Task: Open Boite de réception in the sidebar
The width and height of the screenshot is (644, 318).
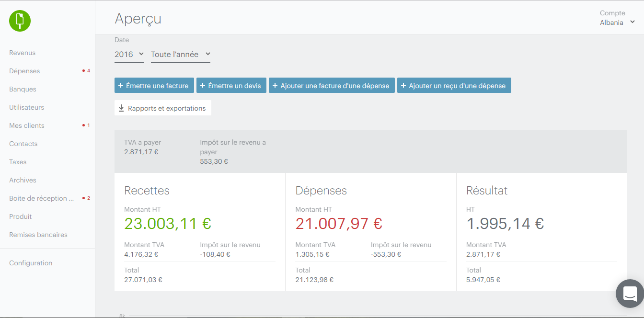Action: [x=41, y=198]
